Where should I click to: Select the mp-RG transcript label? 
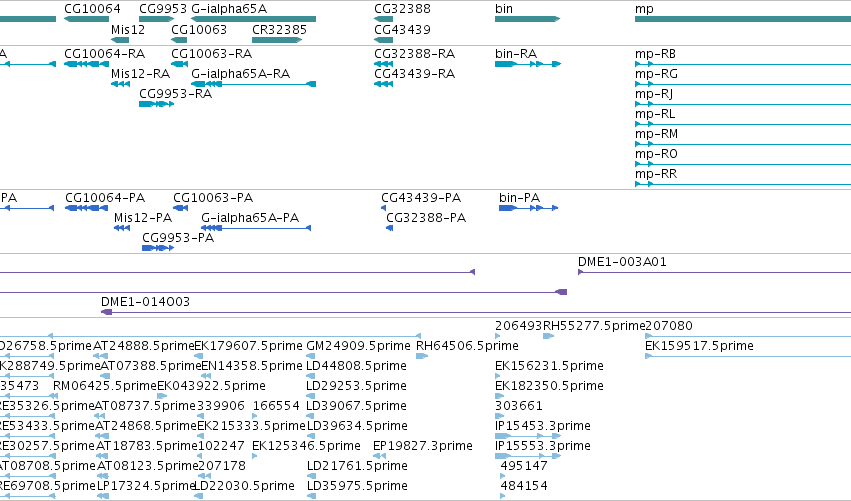coord(656,74)
